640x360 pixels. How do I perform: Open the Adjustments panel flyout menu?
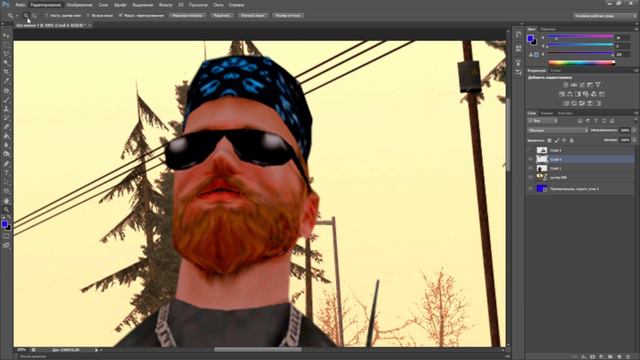point(636,71)
